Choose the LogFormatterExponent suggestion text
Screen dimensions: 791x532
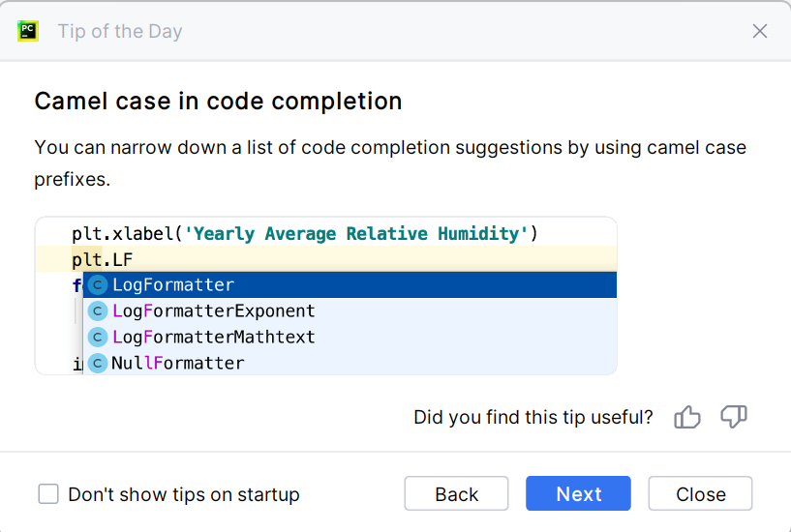pos(214,311)
